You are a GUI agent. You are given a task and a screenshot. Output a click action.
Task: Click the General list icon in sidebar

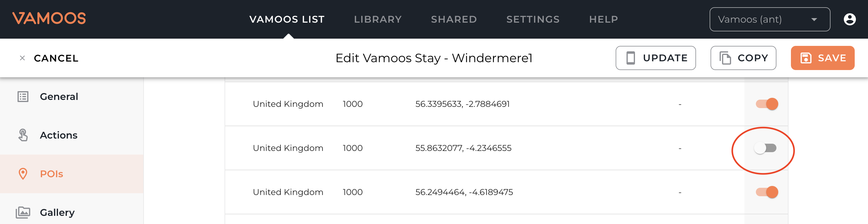(23, 97)
